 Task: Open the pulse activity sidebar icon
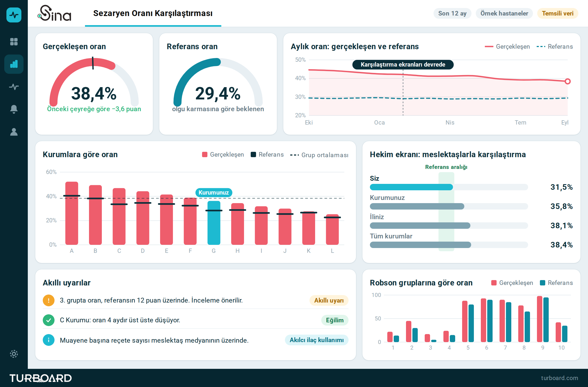[14, 87]
